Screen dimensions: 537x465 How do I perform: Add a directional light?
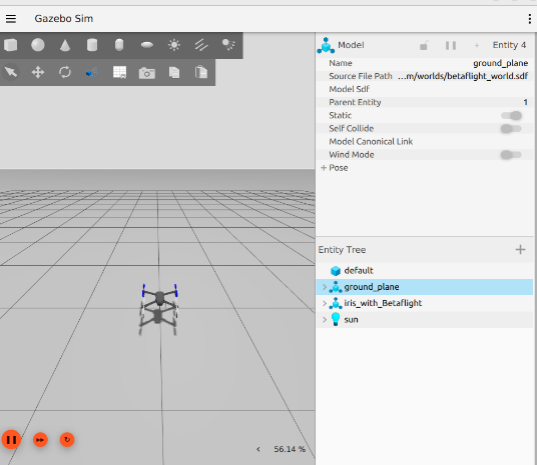[x=201, y=45]
